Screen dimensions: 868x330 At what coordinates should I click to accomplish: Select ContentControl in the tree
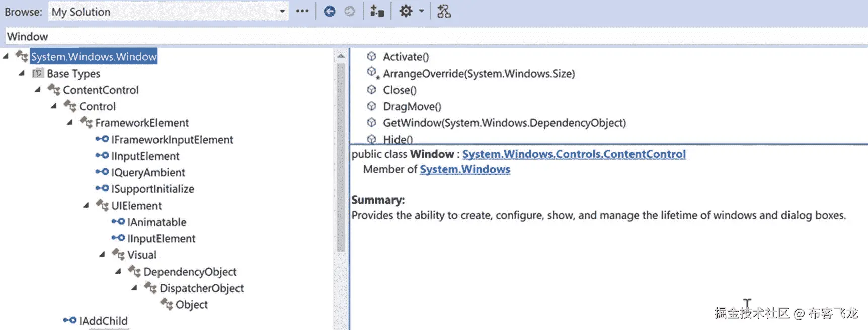(x=101, y=90)
